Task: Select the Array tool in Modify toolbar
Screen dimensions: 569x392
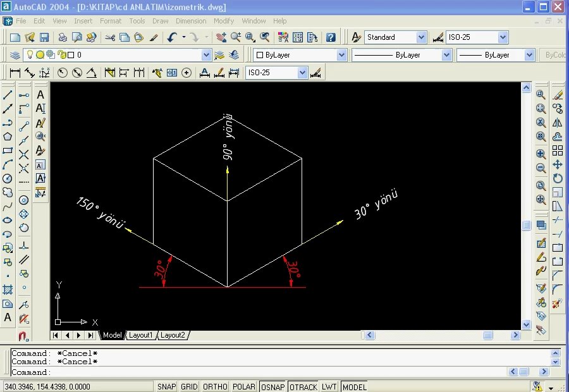Action: click(558, 150)
